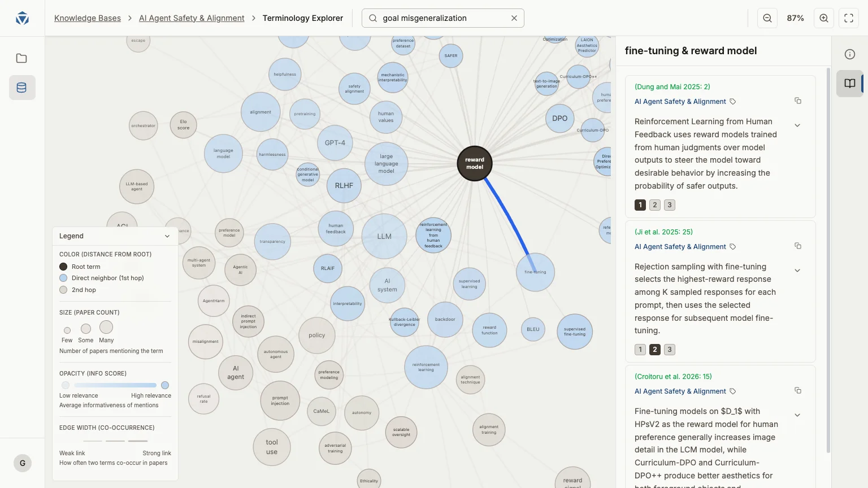Viewport: 868px width, 488px height.
Task: Open the G user avatar
Action: pyautogui.click(x=23, y=463)
